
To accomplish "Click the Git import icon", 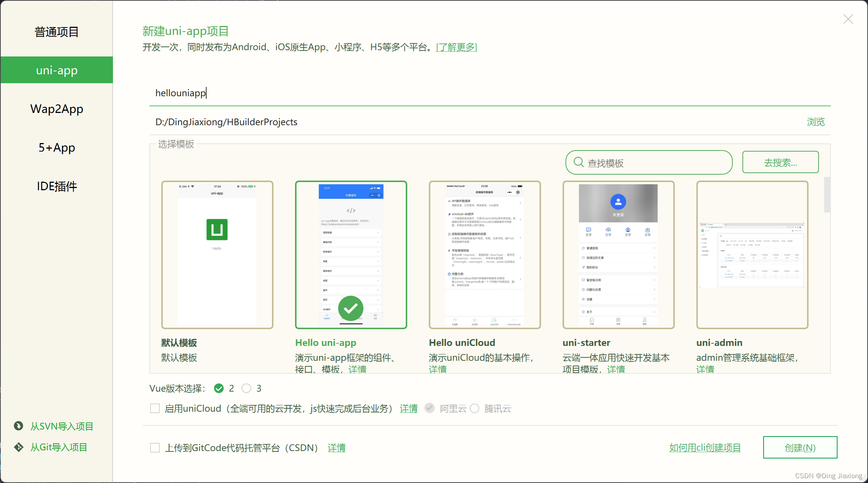I will [19, 447].
